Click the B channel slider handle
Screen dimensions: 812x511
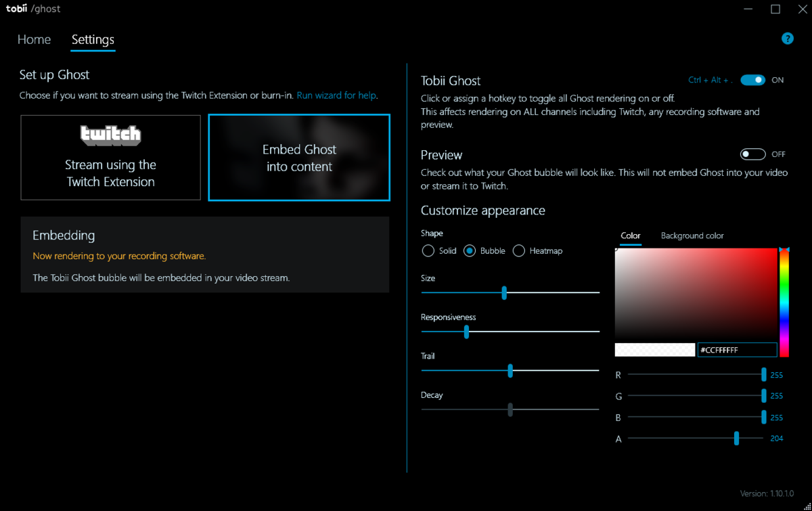click(764, 418)
